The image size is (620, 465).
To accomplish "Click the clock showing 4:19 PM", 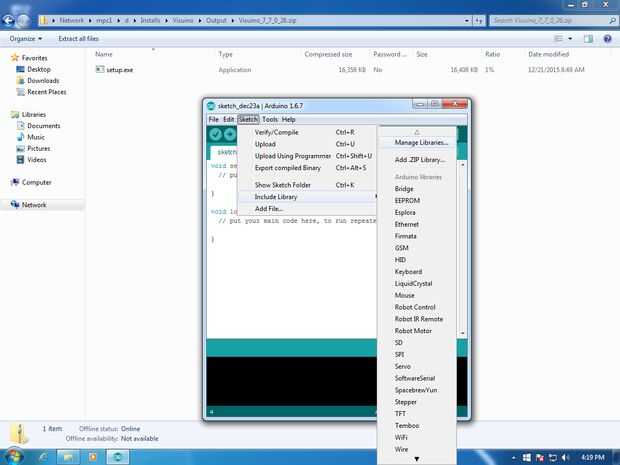I will (x=593, y=457).
